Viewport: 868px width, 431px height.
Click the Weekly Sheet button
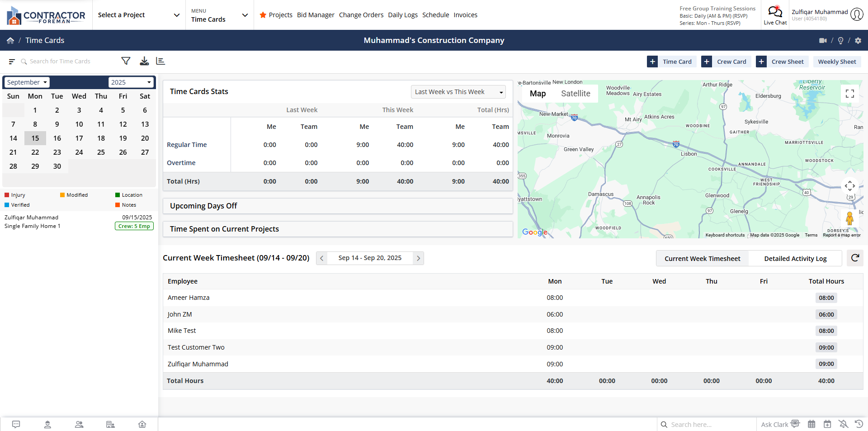[x=836, y=62]
